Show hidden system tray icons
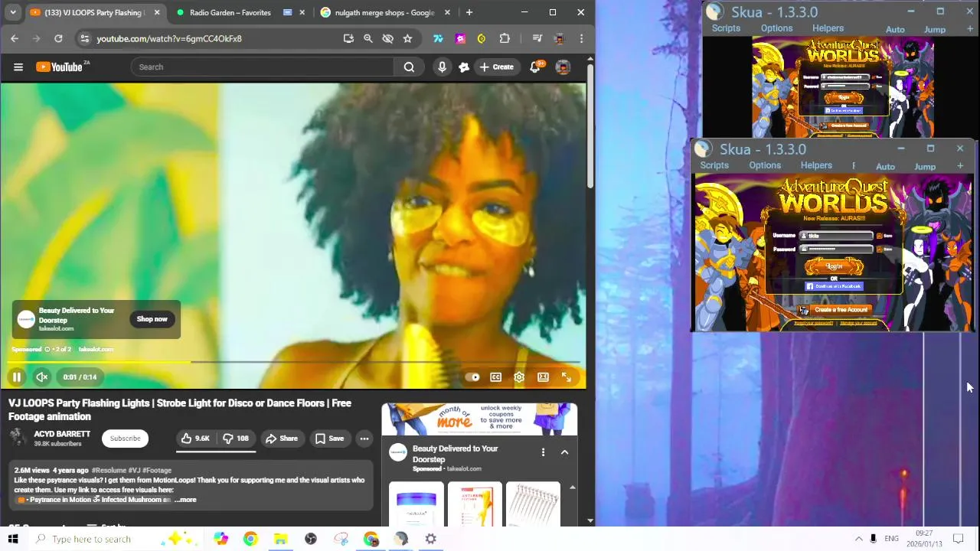This screenshot has width=980, height=551. click(858, 539)
